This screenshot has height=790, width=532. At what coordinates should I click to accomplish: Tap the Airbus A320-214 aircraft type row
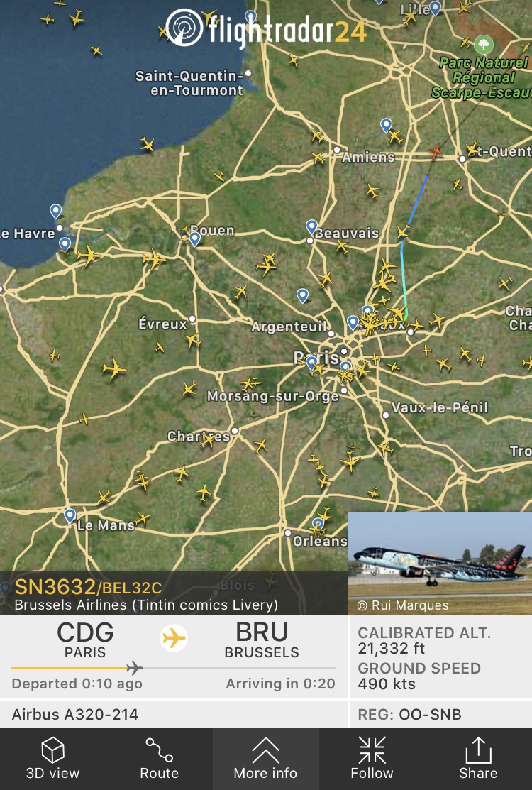174,714
